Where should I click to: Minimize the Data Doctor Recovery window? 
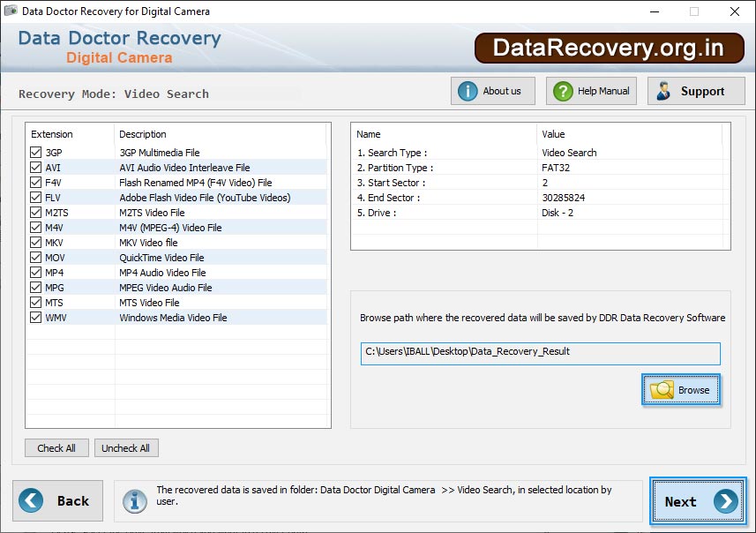tap(655, 11)
